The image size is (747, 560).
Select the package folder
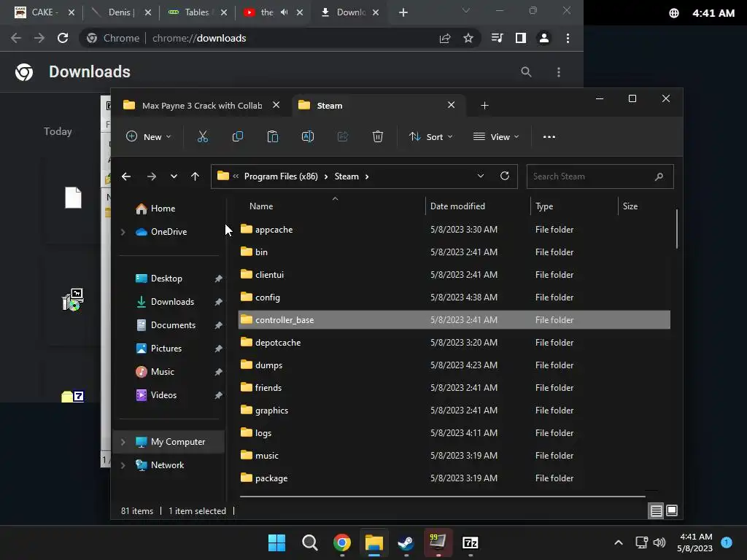pyautogui.click(x=454, y=478)
